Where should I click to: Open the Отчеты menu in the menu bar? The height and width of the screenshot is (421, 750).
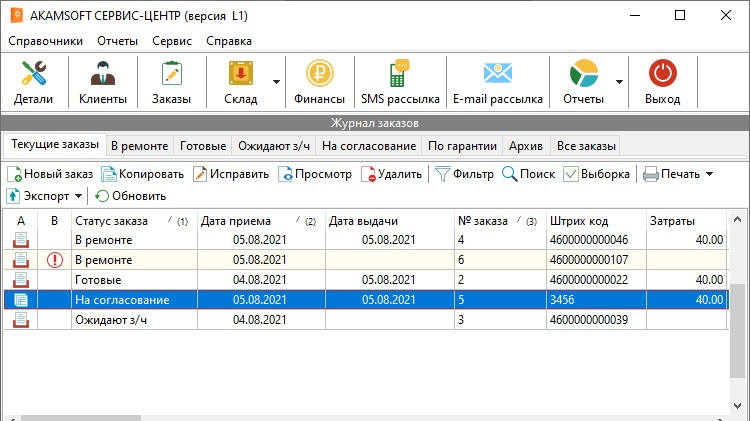[118, 41]
